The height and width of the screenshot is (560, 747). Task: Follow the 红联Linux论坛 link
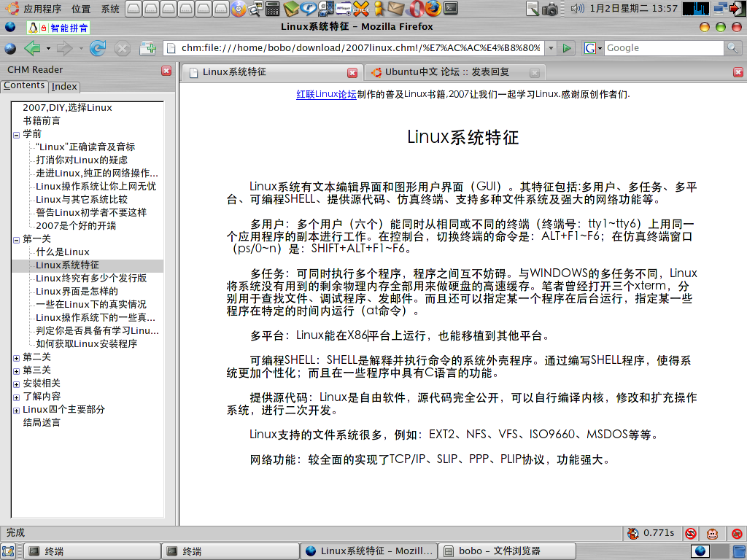[x=326, y=94]
